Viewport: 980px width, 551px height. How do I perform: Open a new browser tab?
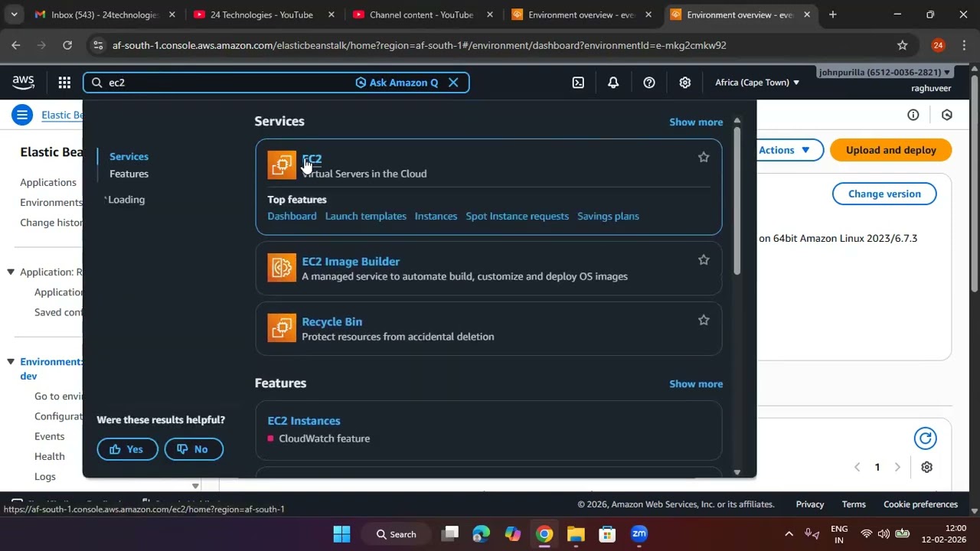tap(832, 15)
